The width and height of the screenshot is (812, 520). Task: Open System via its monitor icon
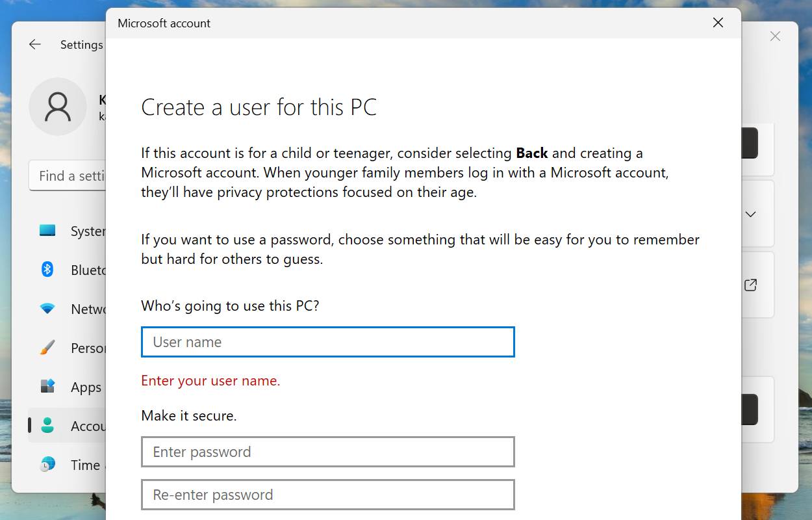click(47, 231)
